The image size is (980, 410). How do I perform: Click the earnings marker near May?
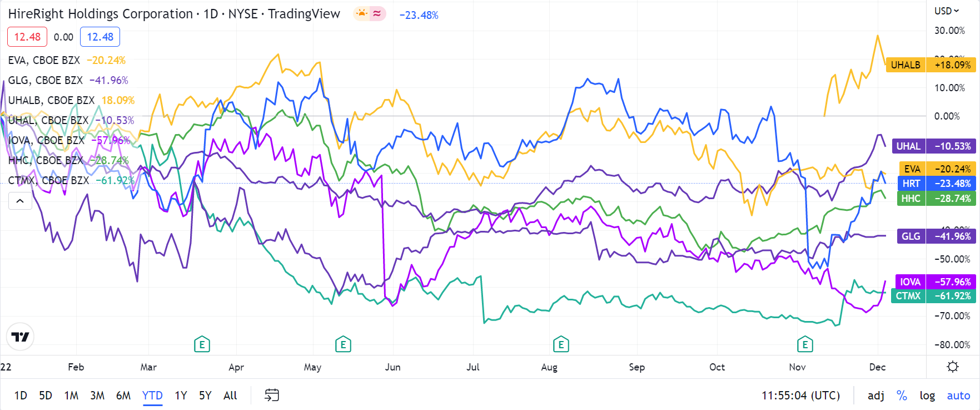pos(343,345)
